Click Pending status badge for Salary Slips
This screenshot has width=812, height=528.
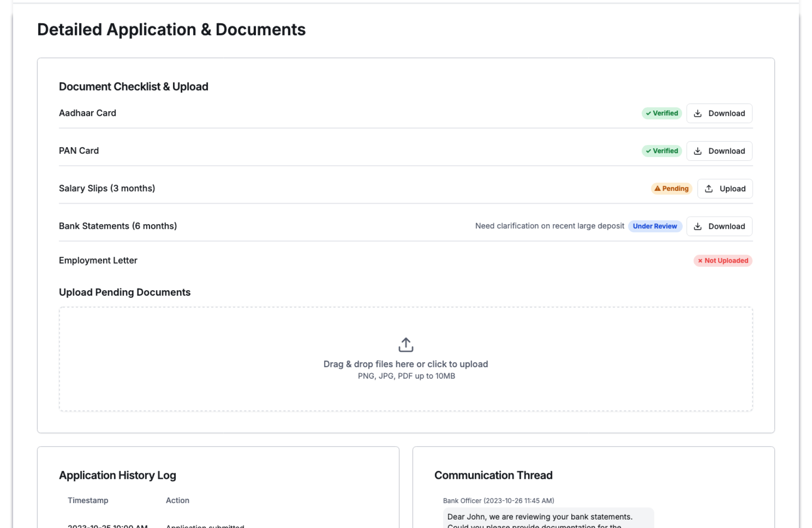click(671, 189)
